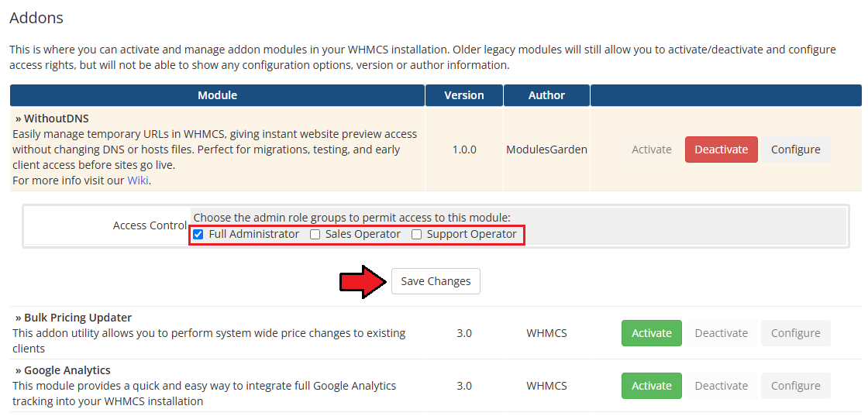Screen dimensions: 868x416
Task: Click the Author column header
Action: tap(546, 95)
